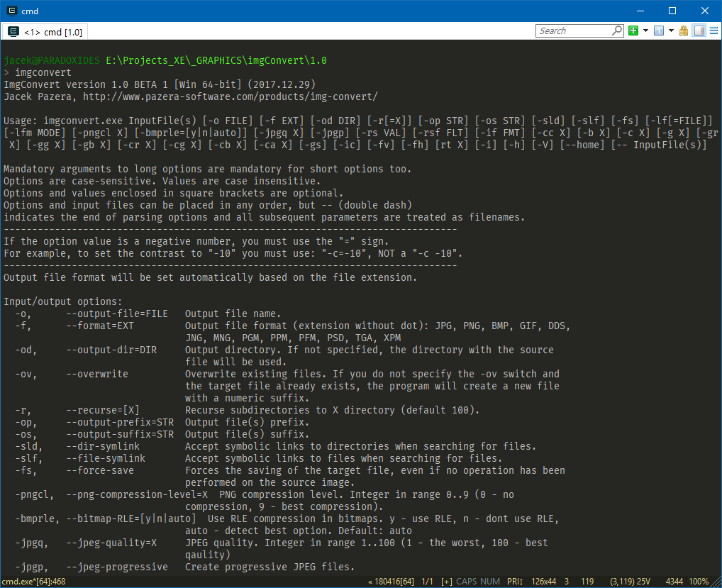Click the [+] new console status item
Viewport: 722px width, 588px height.
pos(446,582)
